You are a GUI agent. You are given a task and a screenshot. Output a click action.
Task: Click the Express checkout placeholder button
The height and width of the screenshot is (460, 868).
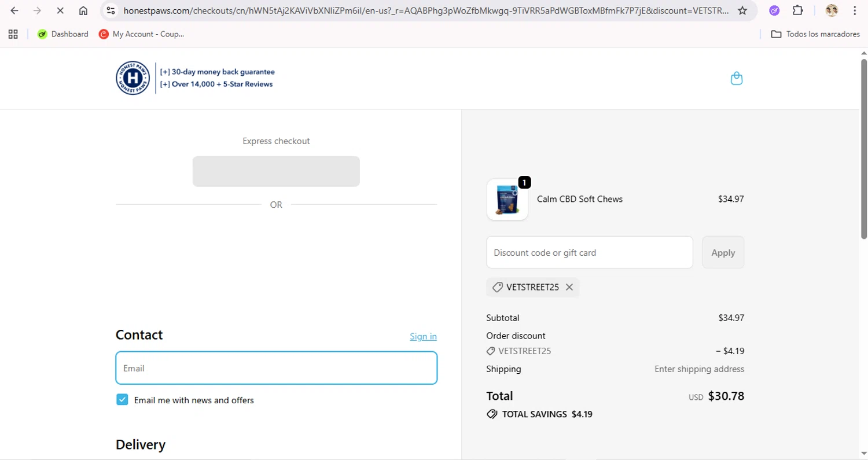tap(276, 171)
